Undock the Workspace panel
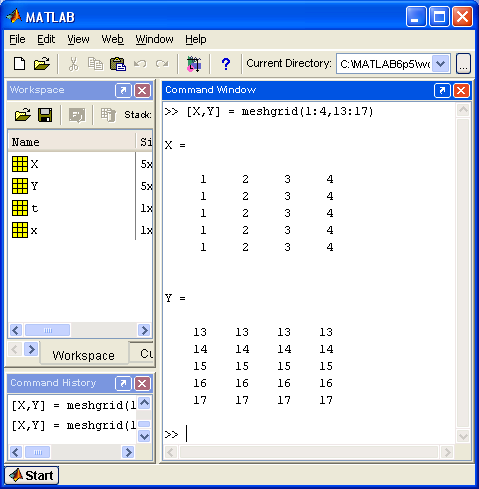Image resolution: width=479 pixels, height=489 pixels. [123, 90]
